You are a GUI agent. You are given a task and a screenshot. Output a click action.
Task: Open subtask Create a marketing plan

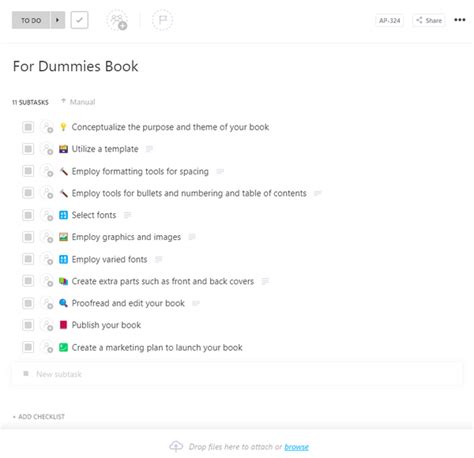(x=157, y=348)
